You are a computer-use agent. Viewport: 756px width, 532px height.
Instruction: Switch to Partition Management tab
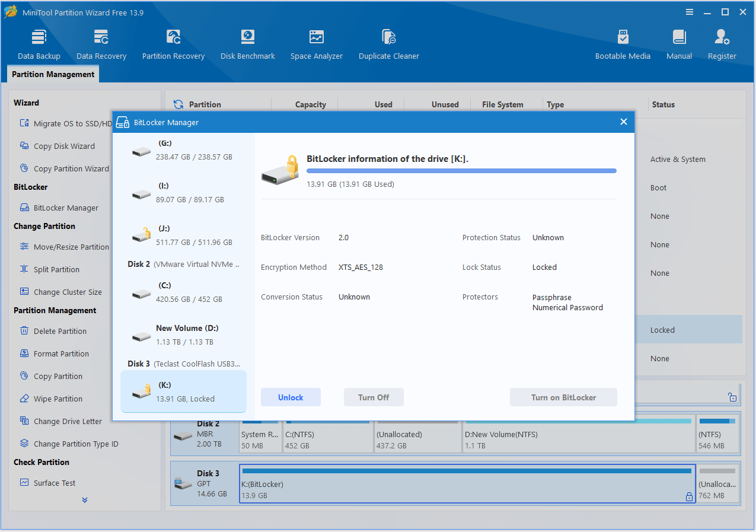(x=53, y=74)
